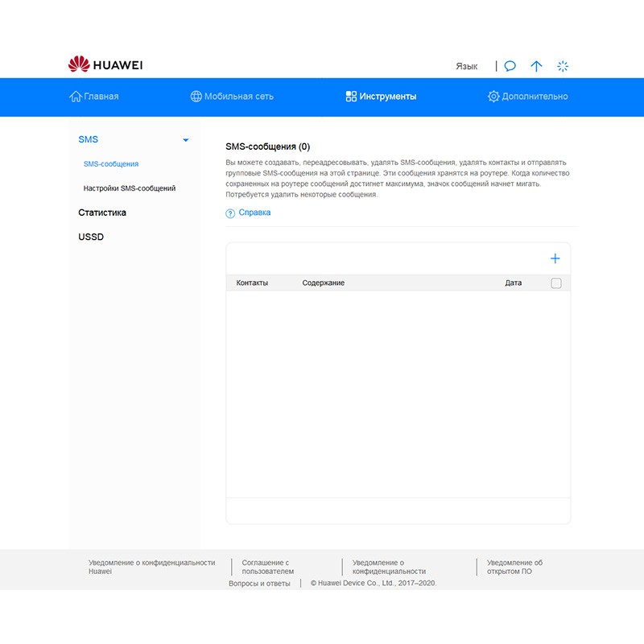Click the home icon beside Главная
This screenshot has height=644, width=644.
coord(76,97)
